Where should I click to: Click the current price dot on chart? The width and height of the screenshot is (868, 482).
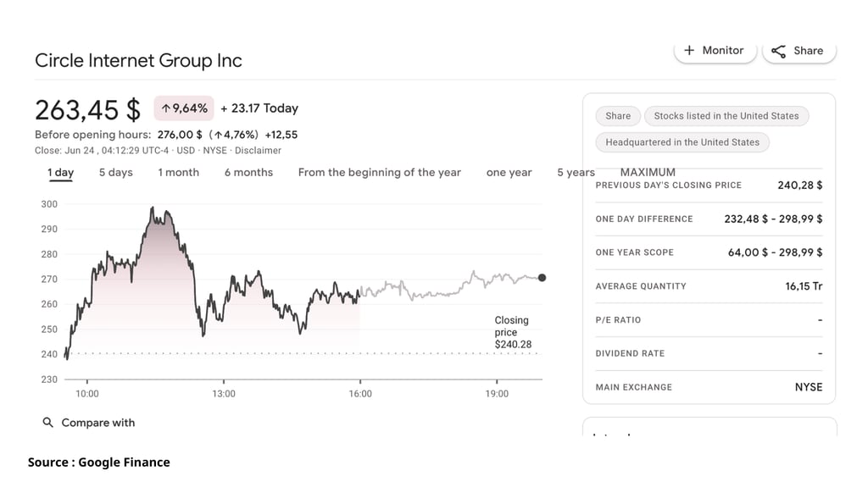tap(542, 278)
